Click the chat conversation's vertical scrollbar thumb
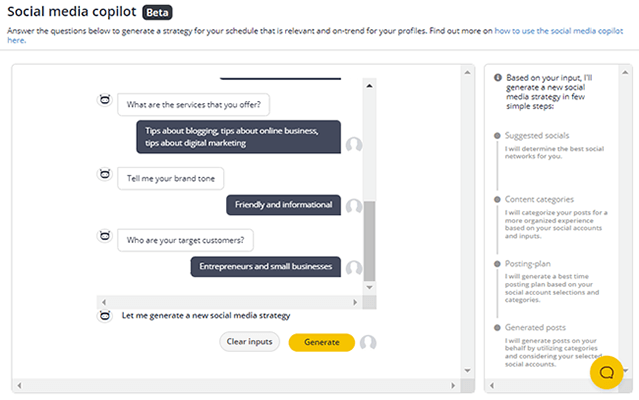 (369, 241)
